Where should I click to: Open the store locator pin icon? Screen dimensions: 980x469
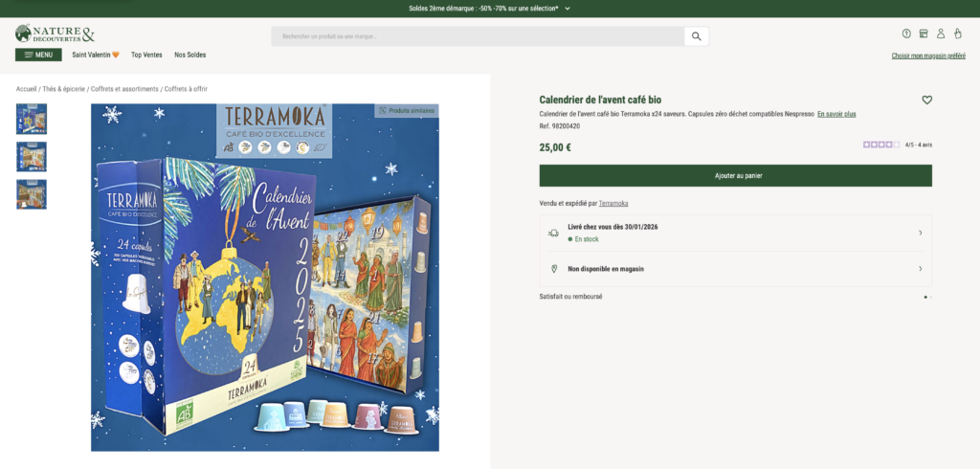(x=906, y=33)
